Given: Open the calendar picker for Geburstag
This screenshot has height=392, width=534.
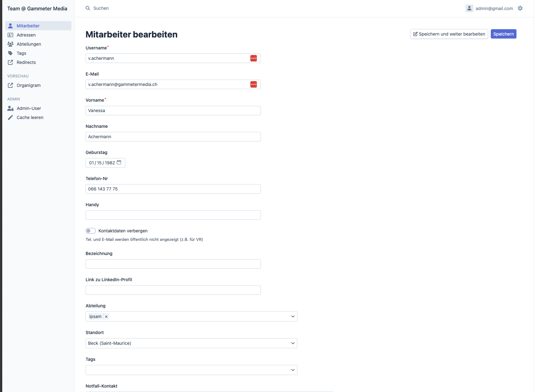Looking at the screenshot, I should (119, 162).
